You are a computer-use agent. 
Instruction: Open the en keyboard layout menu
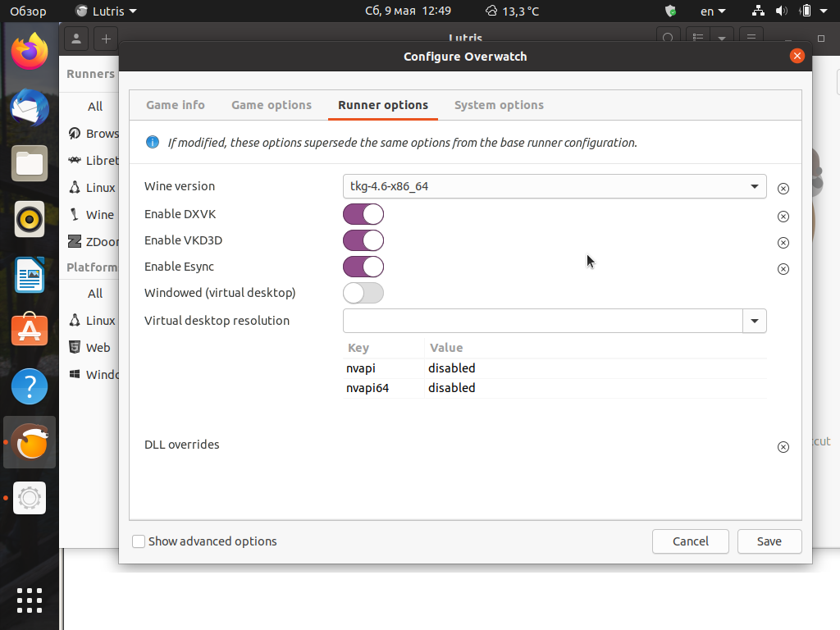point(713,11)
